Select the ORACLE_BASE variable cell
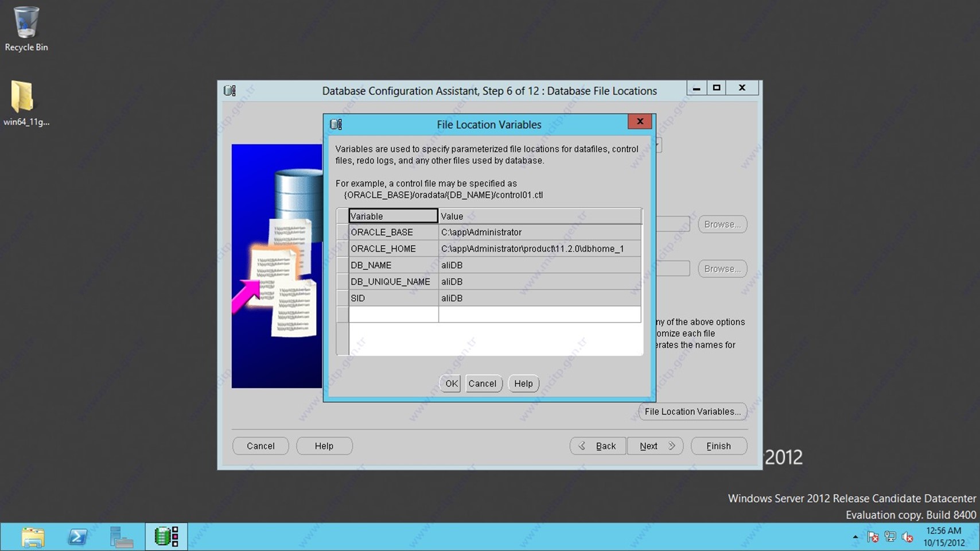Screen dimensions: 980x551 [393, 232]
